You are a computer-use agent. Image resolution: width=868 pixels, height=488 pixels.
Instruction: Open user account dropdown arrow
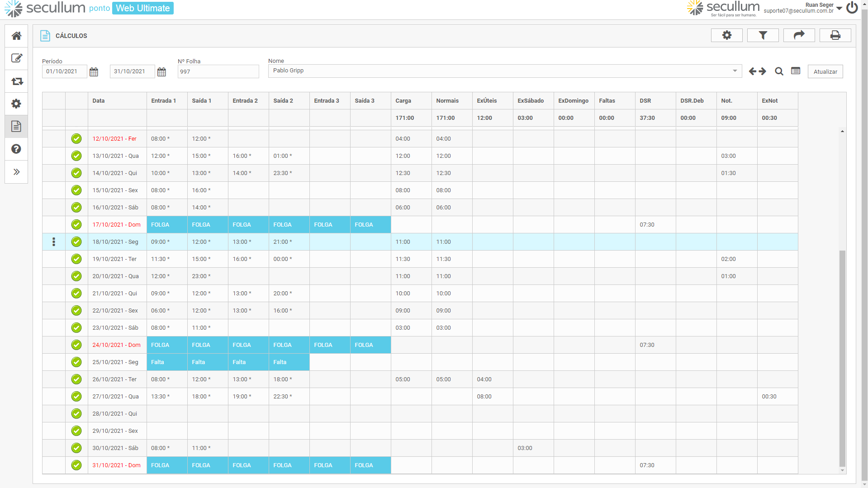[839, 8]
